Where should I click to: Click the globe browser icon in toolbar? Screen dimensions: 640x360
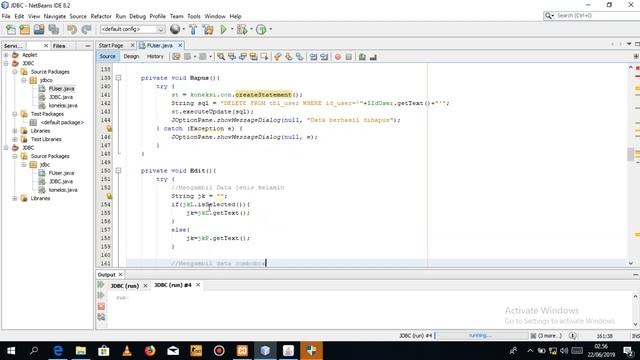[x=175, y=29]
